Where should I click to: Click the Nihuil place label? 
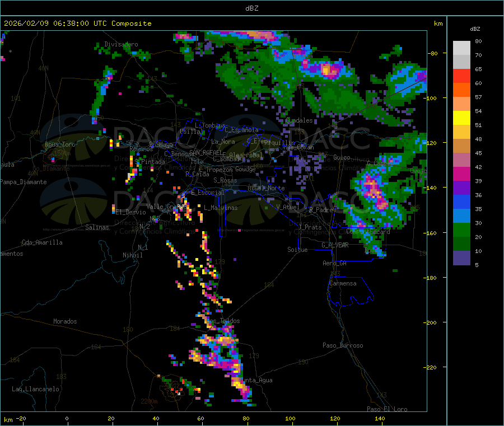132,255
